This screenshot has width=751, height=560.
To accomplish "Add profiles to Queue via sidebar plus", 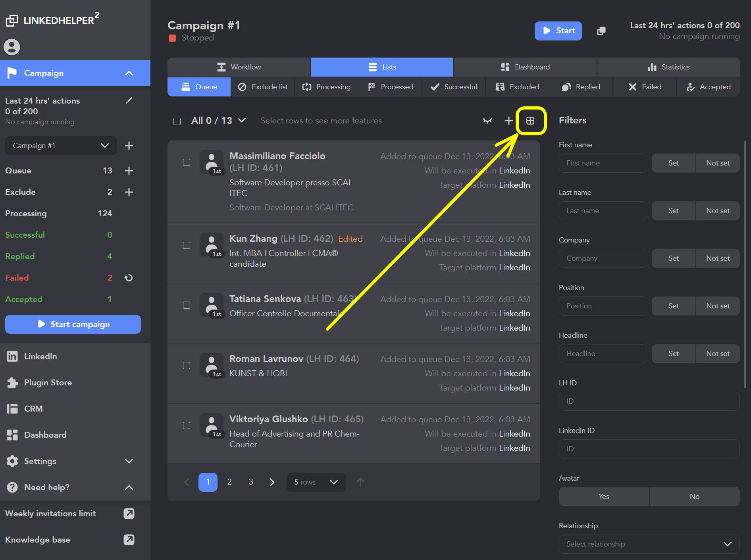I will point(129,171).
